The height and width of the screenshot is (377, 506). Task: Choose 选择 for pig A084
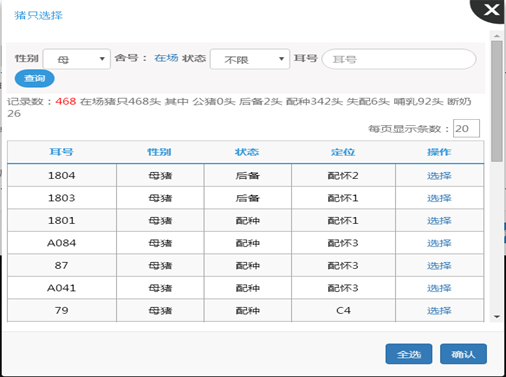(x=439, y=243)
